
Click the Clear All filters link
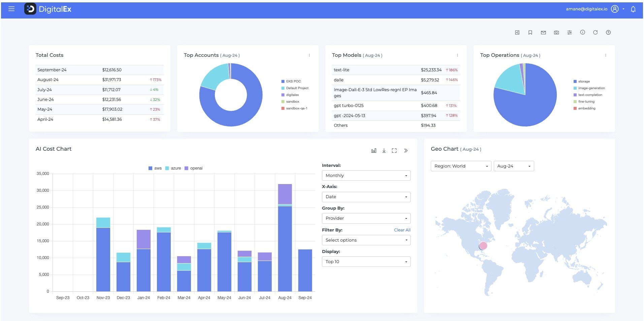402,230
